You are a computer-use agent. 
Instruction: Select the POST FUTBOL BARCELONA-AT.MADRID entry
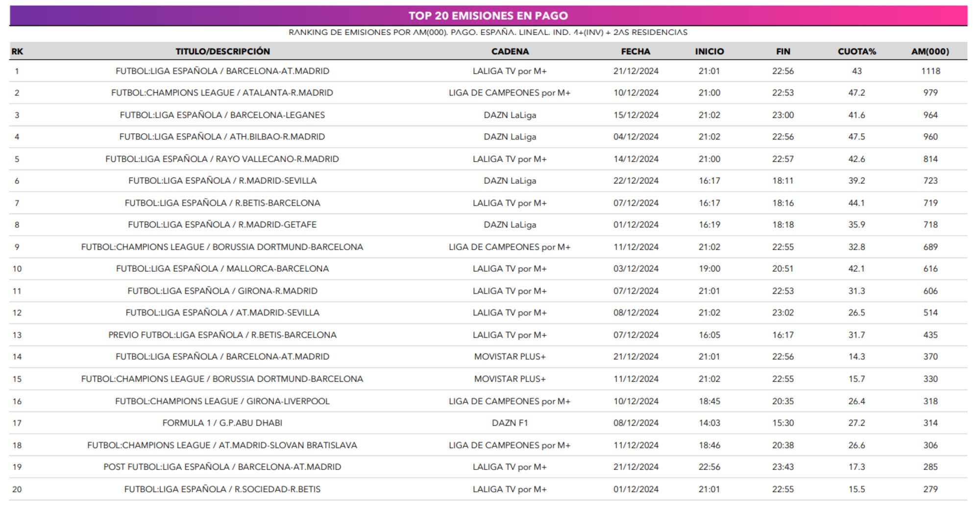click(x=222, y=467)
